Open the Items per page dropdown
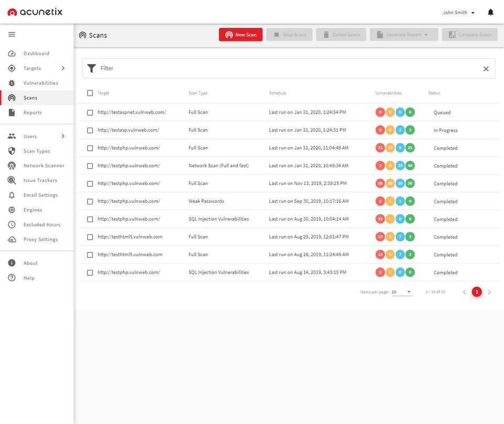The width and height of the screenshot is (504, 424). click(402, 292)
